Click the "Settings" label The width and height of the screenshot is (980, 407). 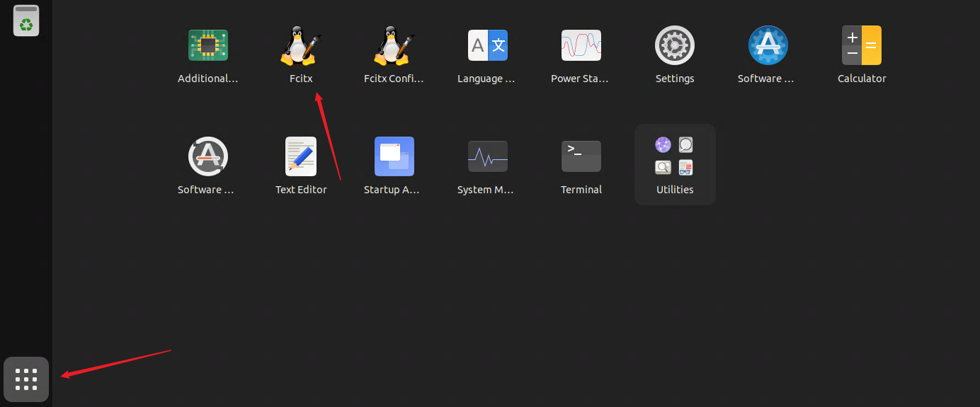(x=675, y=79)
